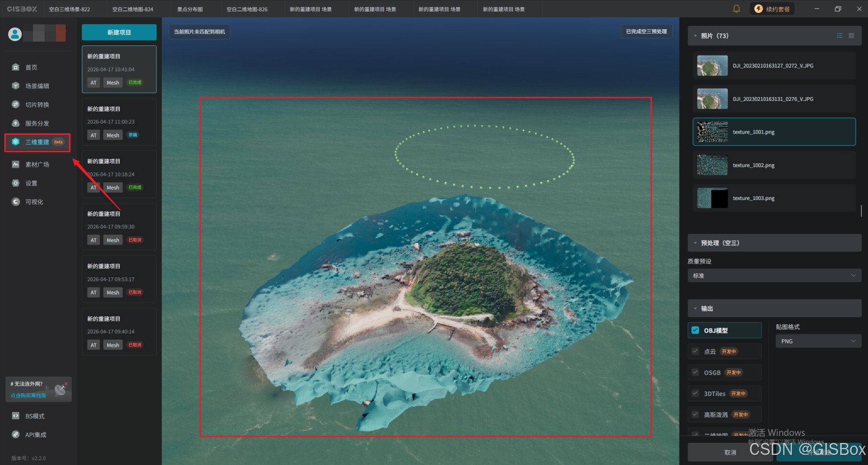868x465 pixels.
Task: Select photo DJI_20230210163127_0272_V.JPG thumbnail
Action: 712,66
